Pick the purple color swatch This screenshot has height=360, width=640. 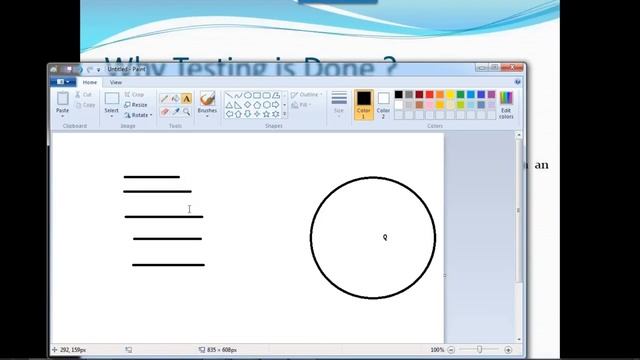point(491,95)
